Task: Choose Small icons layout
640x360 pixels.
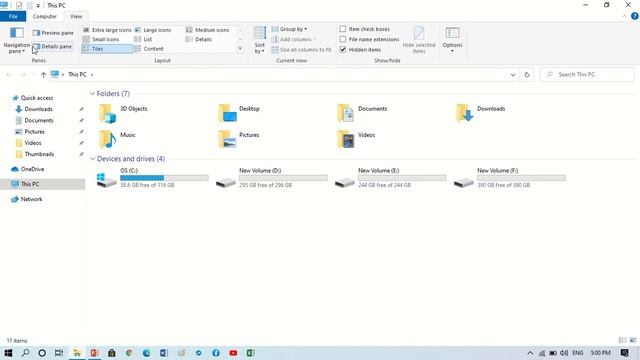Action: (x=101, y=39)
